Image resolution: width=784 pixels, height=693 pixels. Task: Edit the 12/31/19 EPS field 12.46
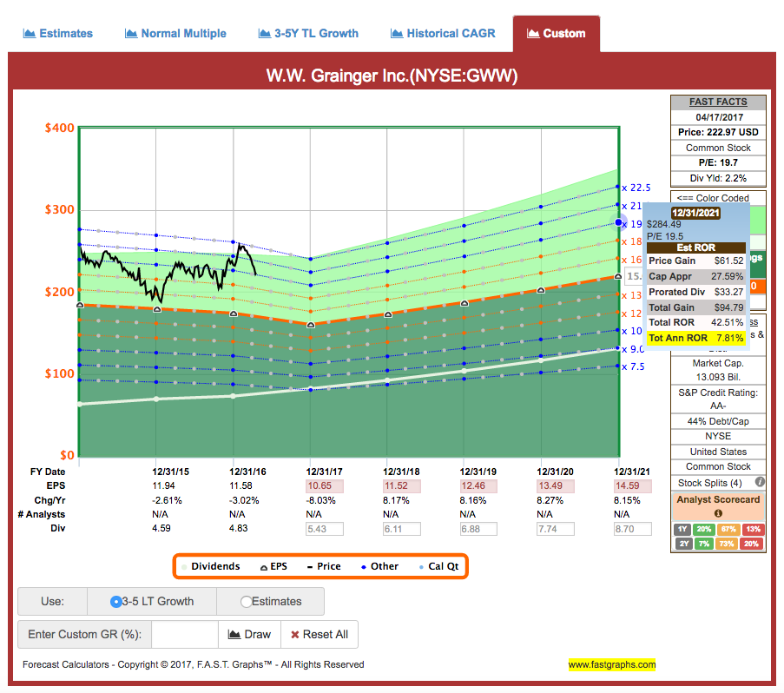(x=478, y=486)
